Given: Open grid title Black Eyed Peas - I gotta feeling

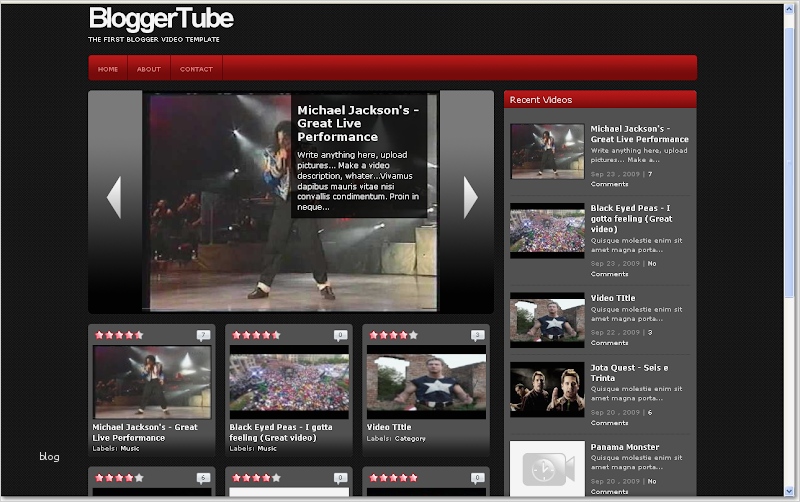Looking at the screenshot, I should (281, 433).
